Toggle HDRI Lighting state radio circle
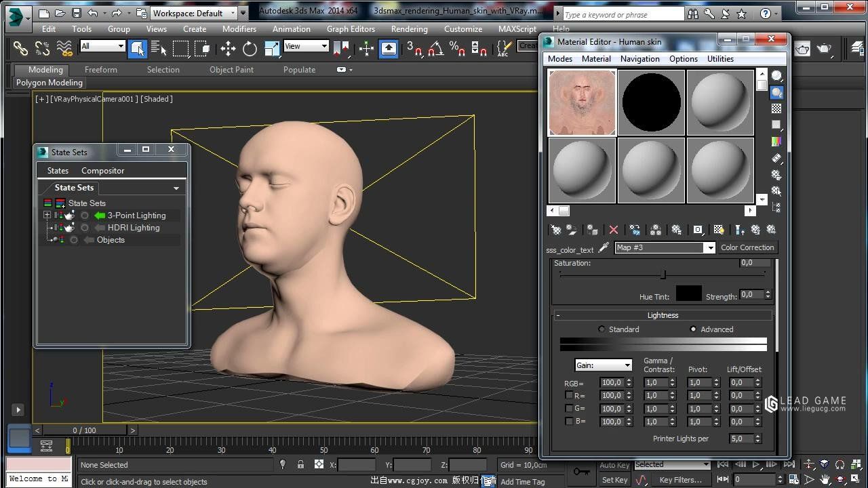Viewport: 868px width, 488px height. (x=85, y=228)
